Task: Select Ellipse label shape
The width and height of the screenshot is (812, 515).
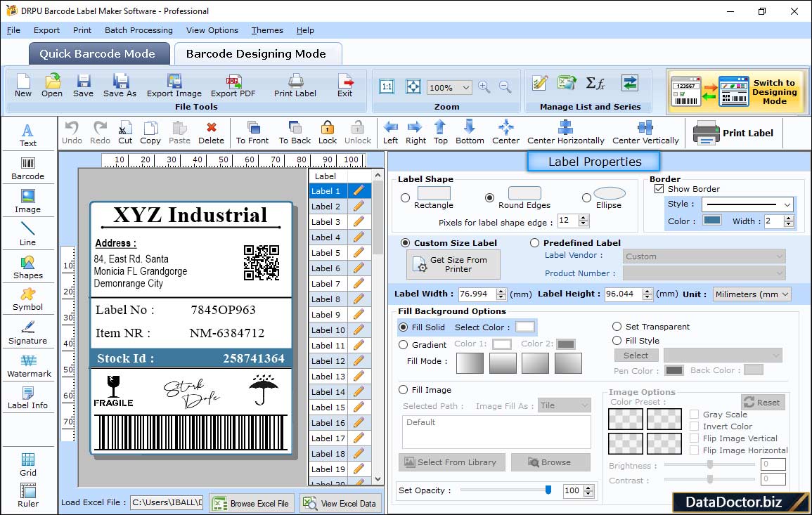Action: [x=586, y=197]
